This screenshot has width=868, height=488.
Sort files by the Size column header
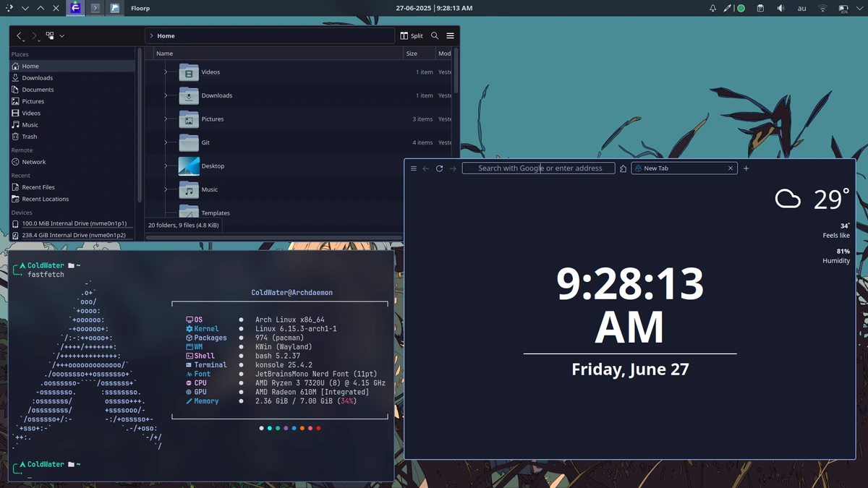click(x=412, y=53)
